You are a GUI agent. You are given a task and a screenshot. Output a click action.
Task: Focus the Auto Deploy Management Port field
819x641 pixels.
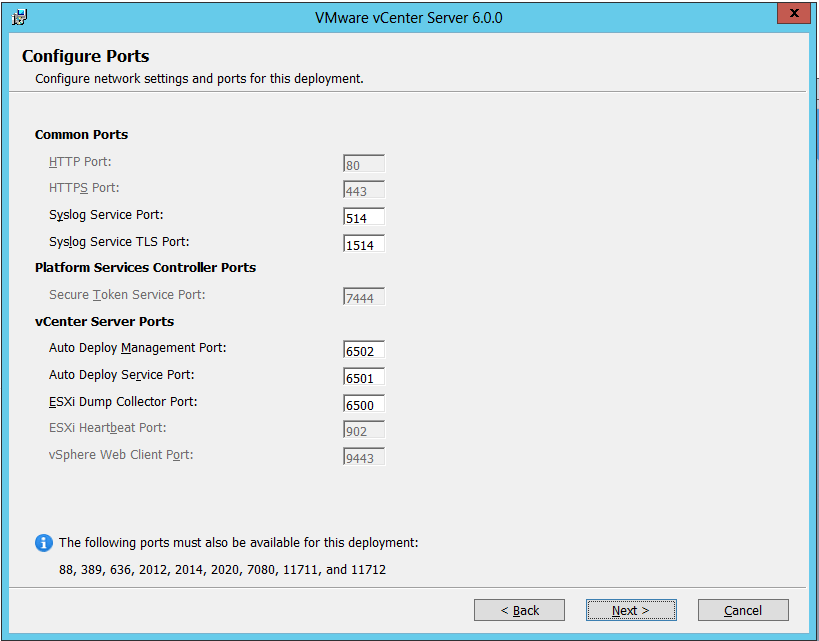pos(364,351)
